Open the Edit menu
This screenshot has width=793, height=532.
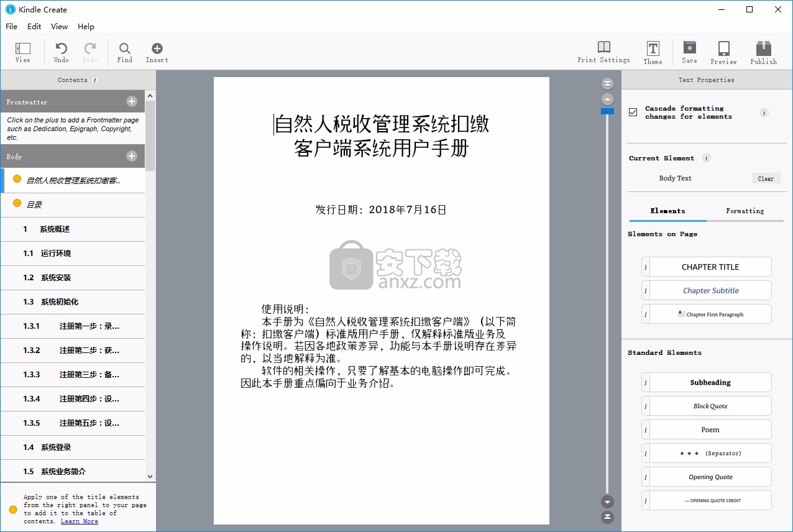coord(34,26)
